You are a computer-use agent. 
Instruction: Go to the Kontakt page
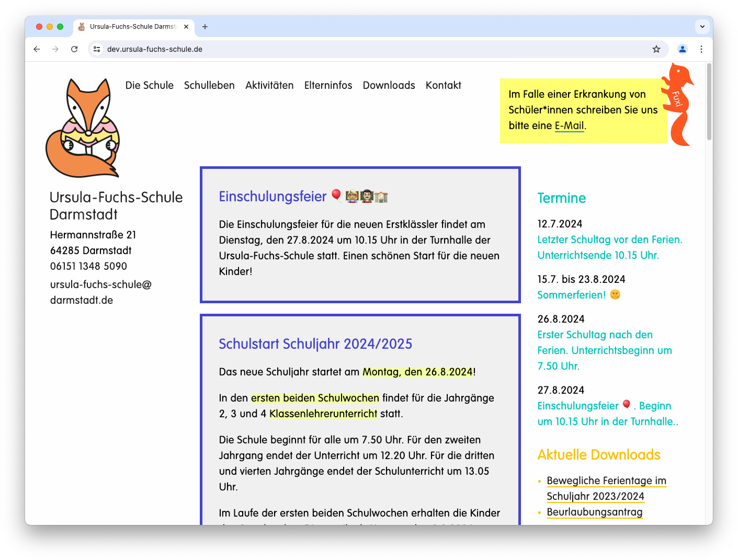443,85
